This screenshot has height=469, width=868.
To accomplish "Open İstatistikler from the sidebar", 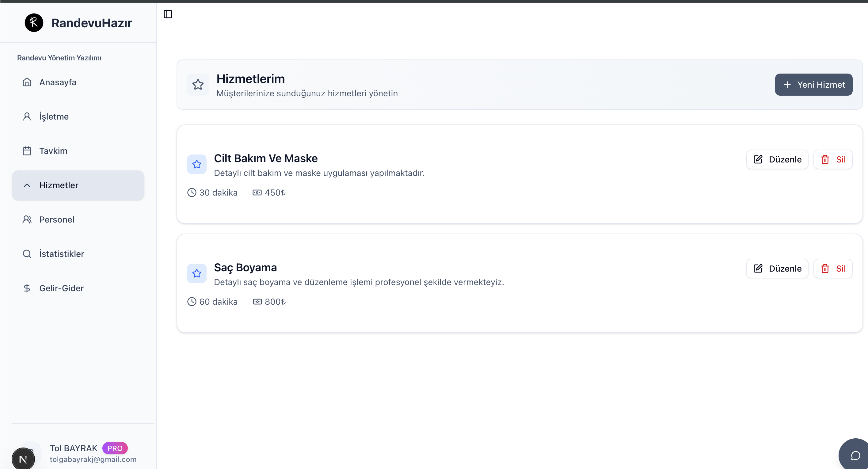I will [x=61, y=254].
